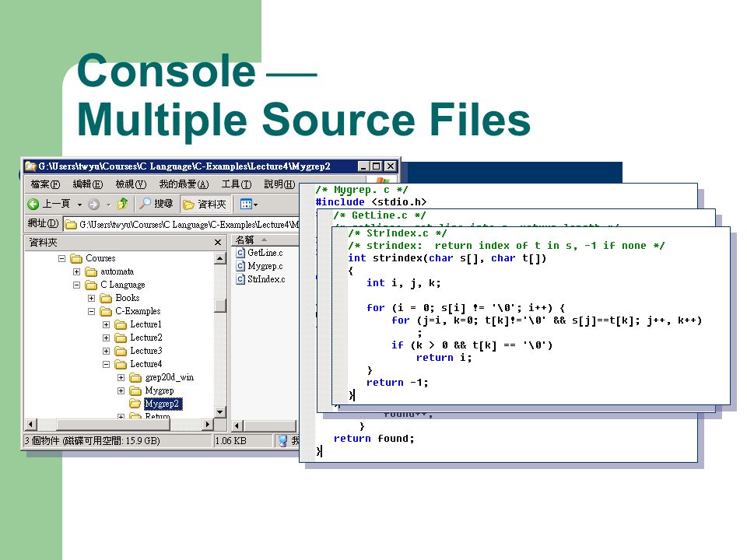
Task: Select the Courses folder icon in tree
Action: pyautogui.click(x=76, y=258)
